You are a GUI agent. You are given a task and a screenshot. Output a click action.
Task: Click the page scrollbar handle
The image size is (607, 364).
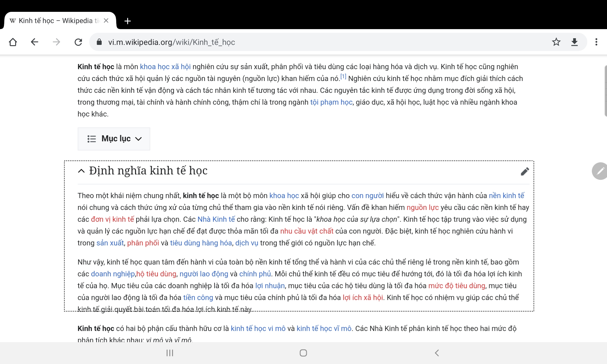click(605, 91)
